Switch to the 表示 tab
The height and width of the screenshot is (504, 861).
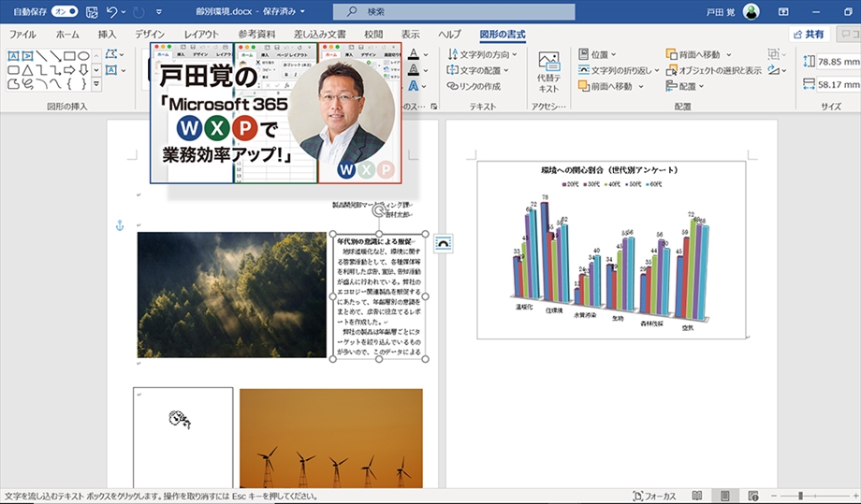coord(410,34)
